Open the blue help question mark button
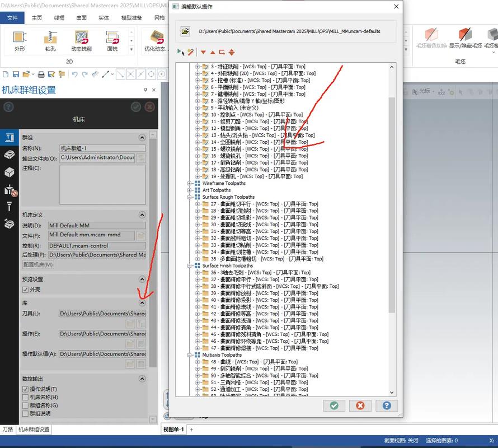 tap(386, 405)
